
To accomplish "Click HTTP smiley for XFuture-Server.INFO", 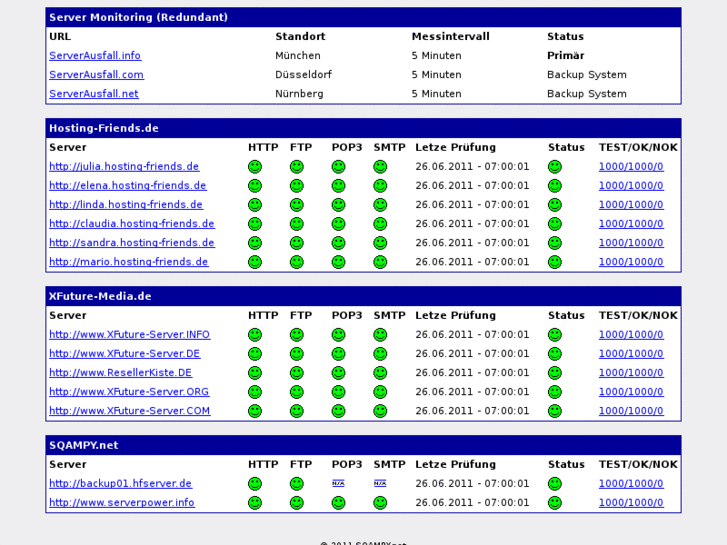I will pos(255,334).
